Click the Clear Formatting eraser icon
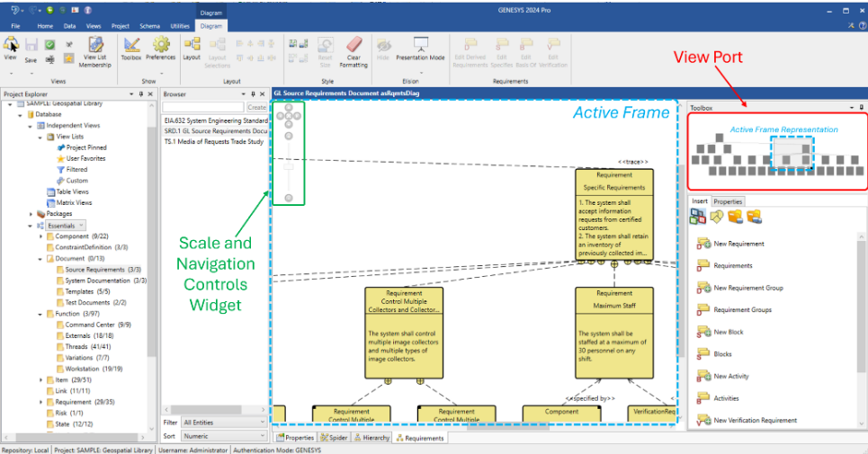Screen dimensions: 868x454 click(x=353, y=44)
